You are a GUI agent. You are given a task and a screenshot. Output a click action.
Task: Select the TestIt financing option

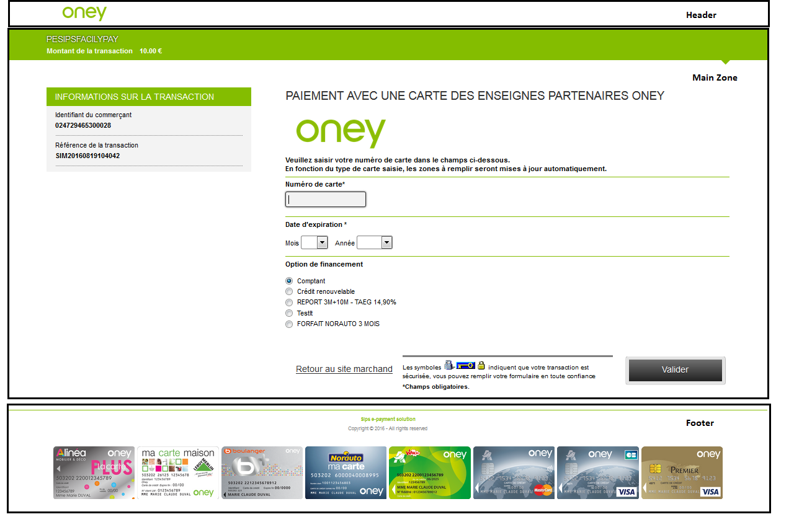289,313
